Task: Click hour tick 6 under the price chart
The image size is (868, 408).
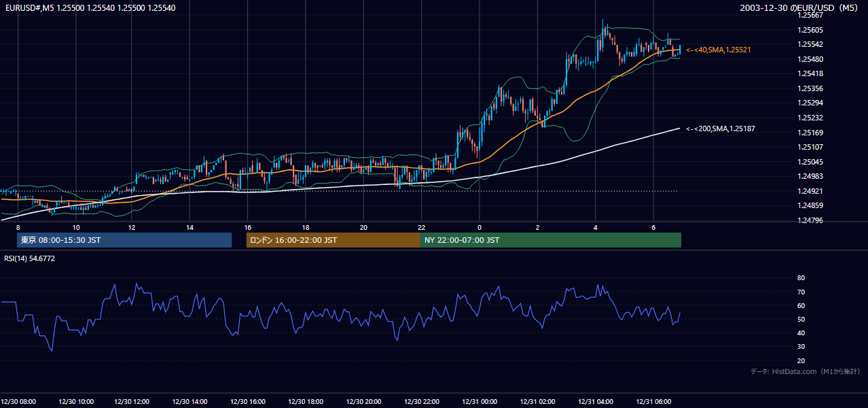Action: [x=653, y=227]
